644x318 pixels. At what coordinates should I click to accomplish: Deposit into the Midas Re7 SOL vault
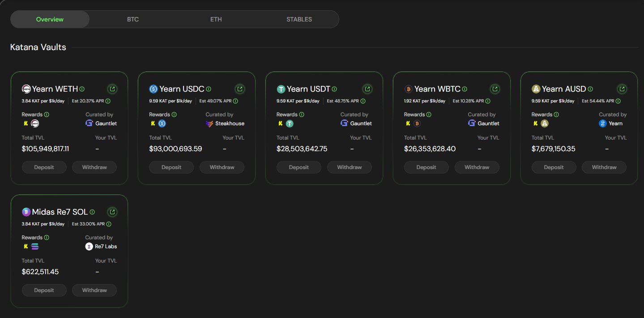coord(44,290)
